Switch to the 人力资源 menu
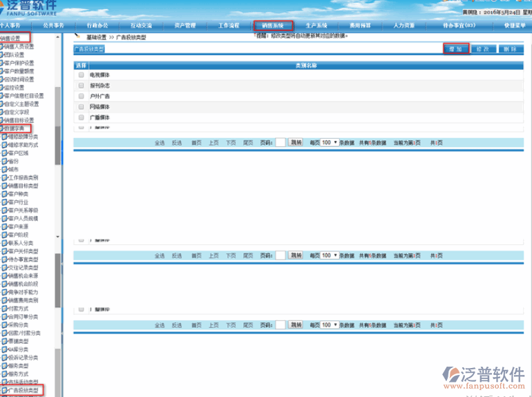Viewport: 532px width, 397px height. (404, 25)
